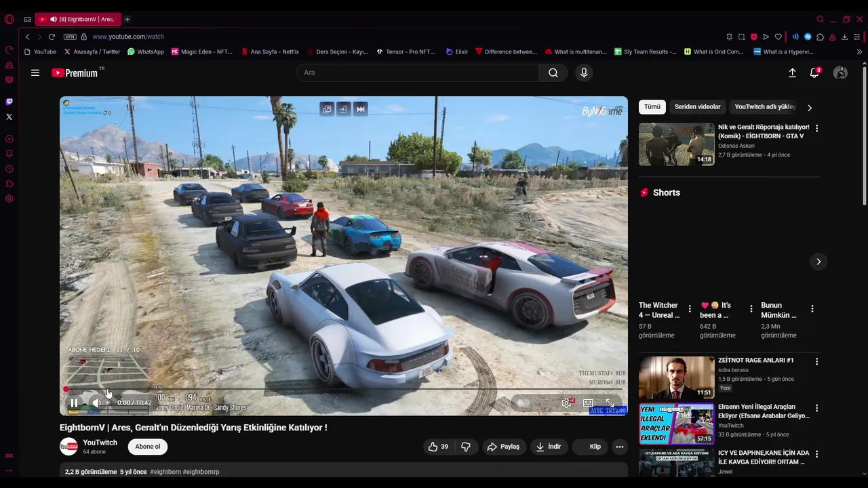Open more actions under the video

[x=619, y=447]
